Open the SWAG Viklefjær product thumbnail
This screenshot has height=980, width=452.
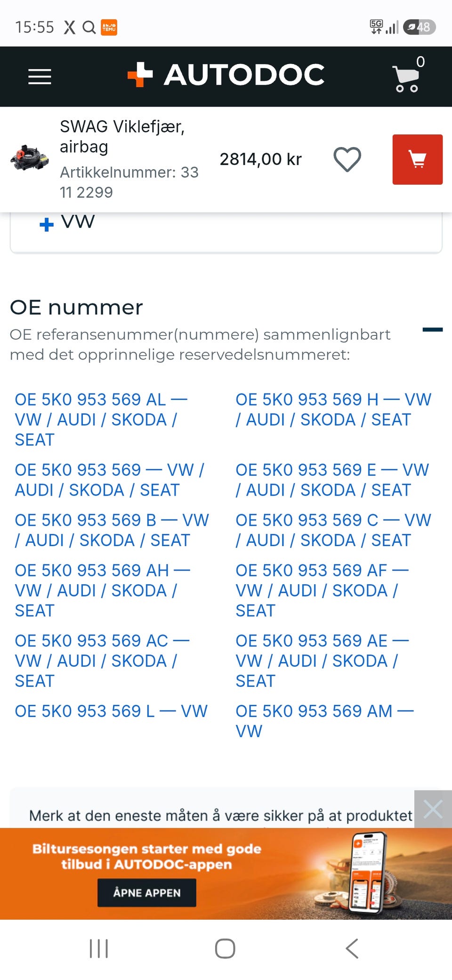click(30, 158)
